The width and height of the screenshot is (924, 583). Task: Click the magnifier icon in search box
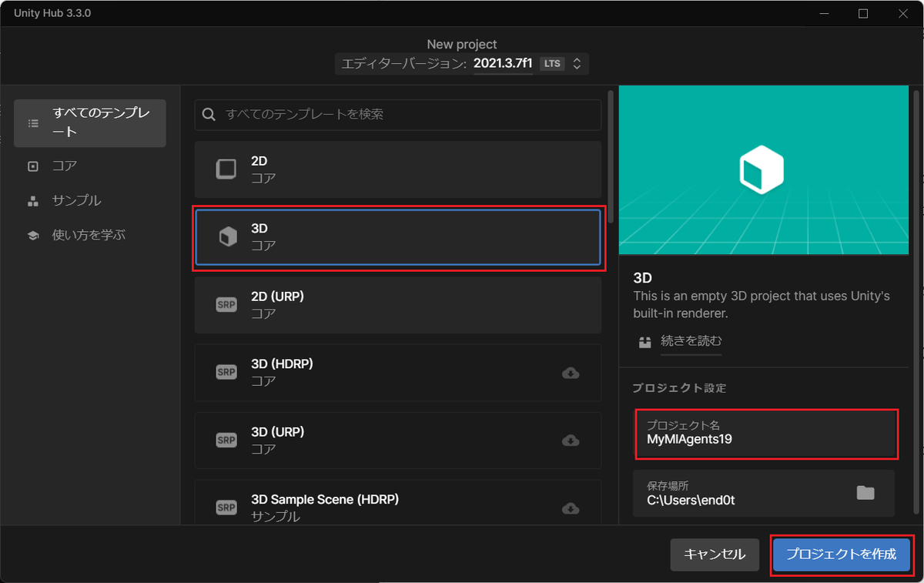(209, 114)
